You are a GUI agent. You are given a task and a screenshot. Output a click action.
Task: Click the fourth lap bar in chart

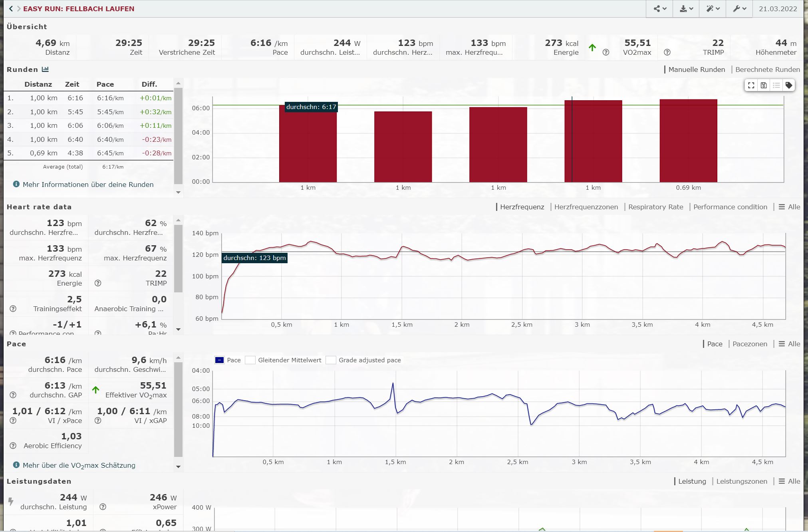pyautogui.click(x=593, y=141)
